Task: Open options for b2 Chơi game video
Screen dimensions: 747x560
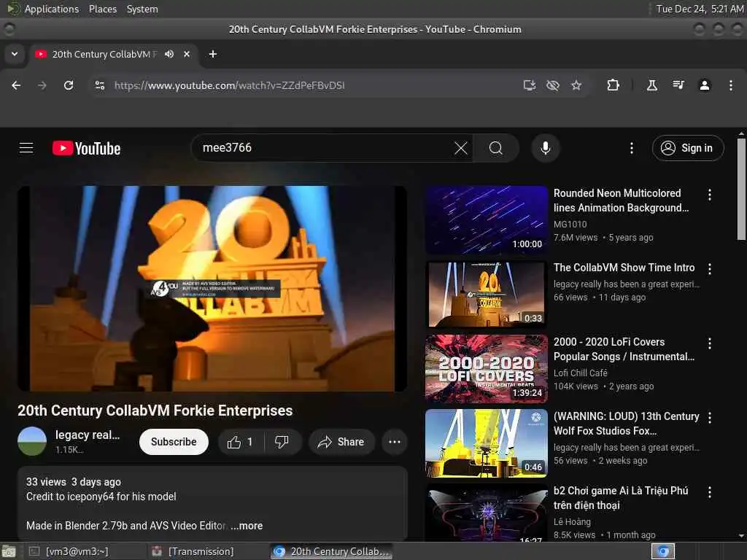Action: pyautogui.click(x=710, y=492)
